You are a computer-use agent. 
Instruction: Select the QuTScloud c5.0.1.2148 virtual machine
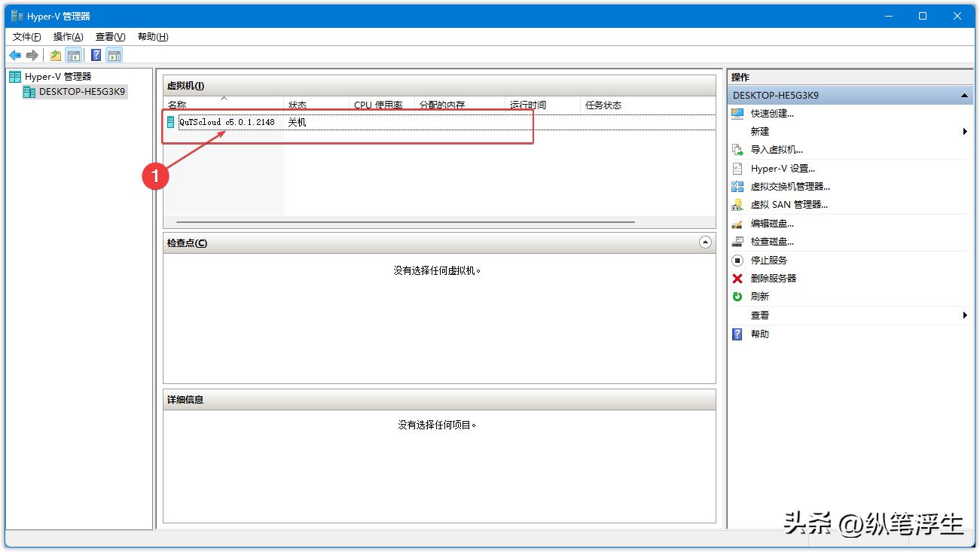pos(227,122)
